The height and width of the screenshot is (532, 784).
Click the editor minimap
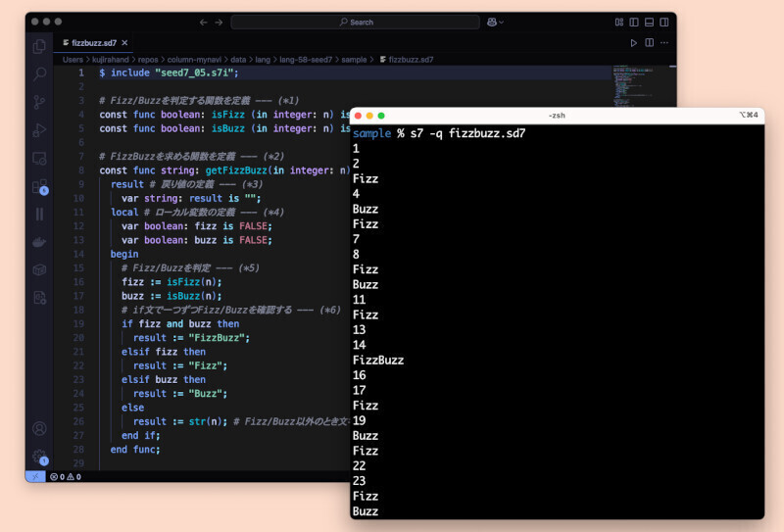[643, 85]
